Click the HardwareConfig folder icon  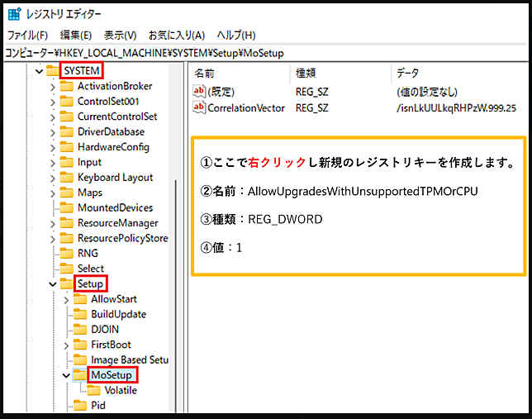click(66, 147)
